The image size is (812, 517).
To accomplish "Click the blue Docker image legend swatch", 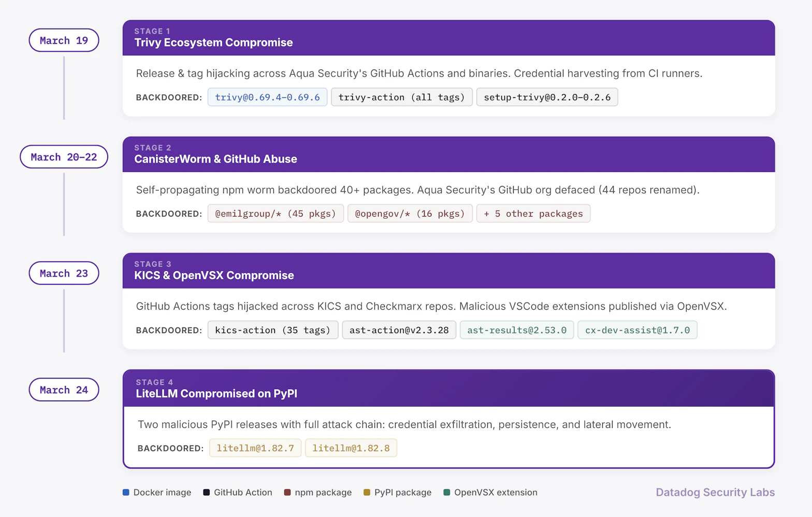I will pyautogui.click(x=126, y=492).
